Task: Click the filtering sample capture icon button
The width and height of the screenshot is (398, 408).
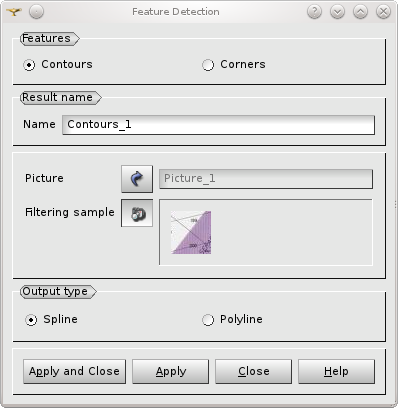Action: click(137, 213)
